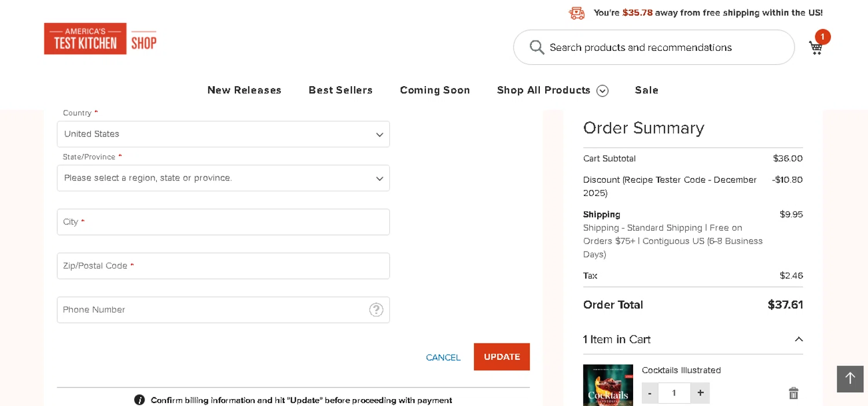Image resolution: width=868 pixels, height=406 pixels.
Task: Click the cart quantity input box
Action: [674, 393]
